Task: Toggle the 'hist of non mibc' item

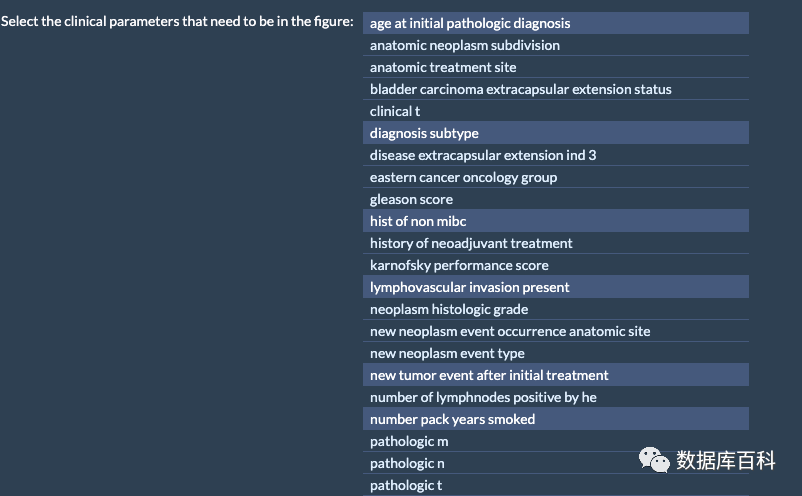Action: coord(418,221)
